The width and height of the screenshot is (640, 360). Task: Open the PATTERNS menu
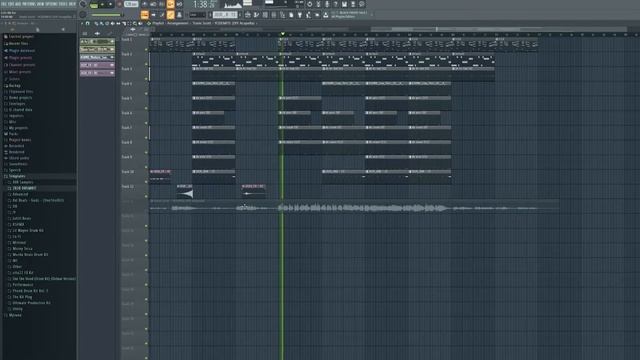coord(30,4)
